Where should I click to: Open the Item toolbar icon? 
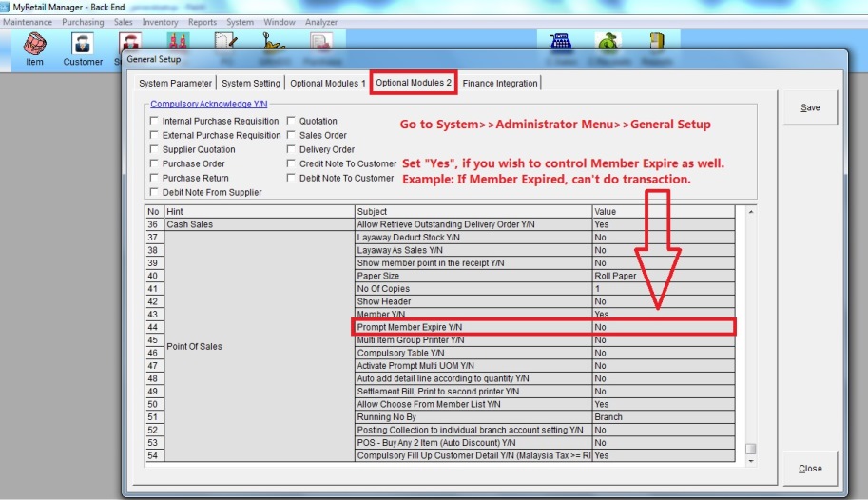pos(35,47)
